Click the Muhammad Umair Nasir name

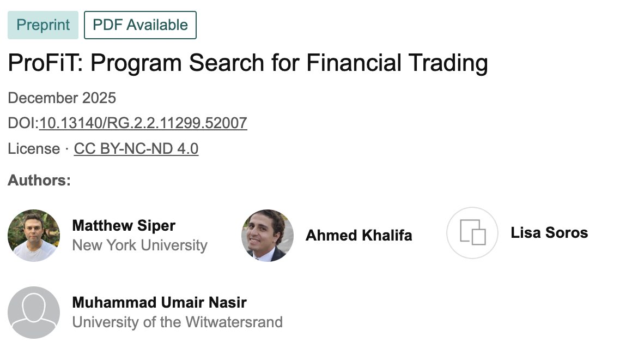tap(160, 302)
